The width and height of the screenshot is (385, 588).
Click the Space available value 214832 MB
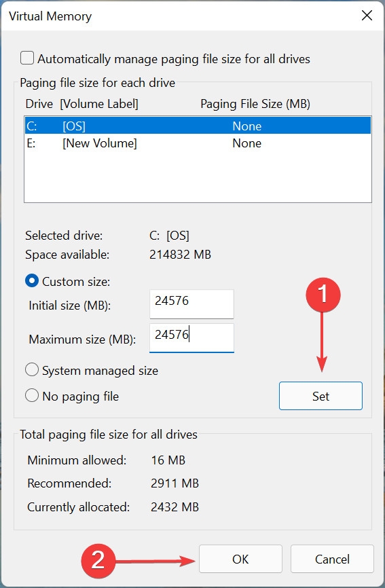(181, 255)
